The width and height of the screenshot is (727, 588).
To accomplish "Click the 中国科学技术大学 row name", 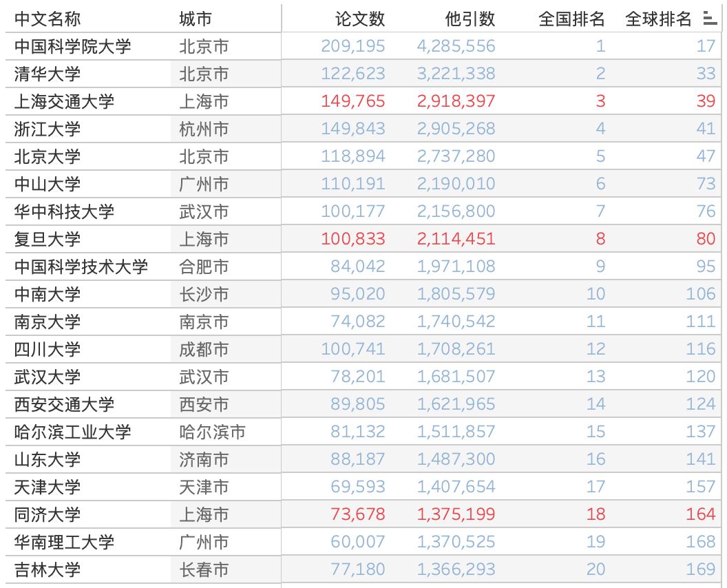I will [81, 266].
